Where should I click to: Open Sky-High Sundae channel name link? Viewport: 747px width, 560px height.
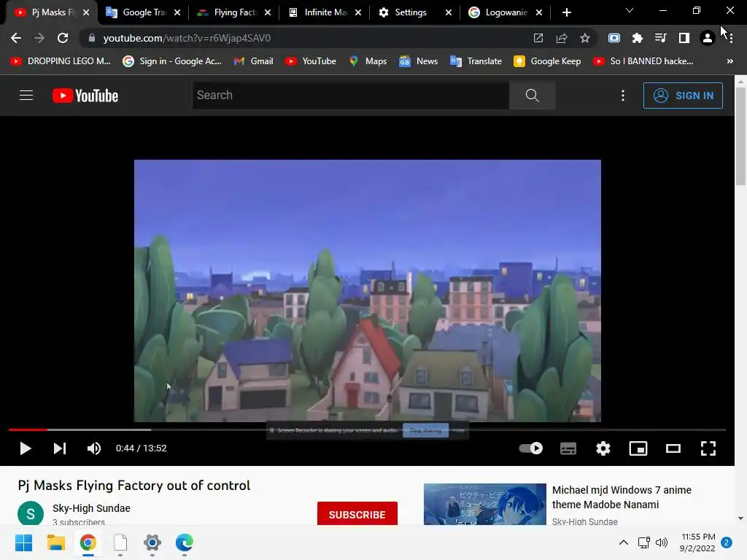coord(91,508)
